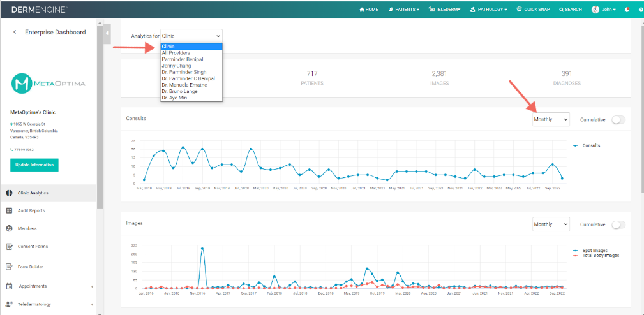644x315 pixels.
Task: Expand the Appointments sidebar section
Action: click(49, 286)
